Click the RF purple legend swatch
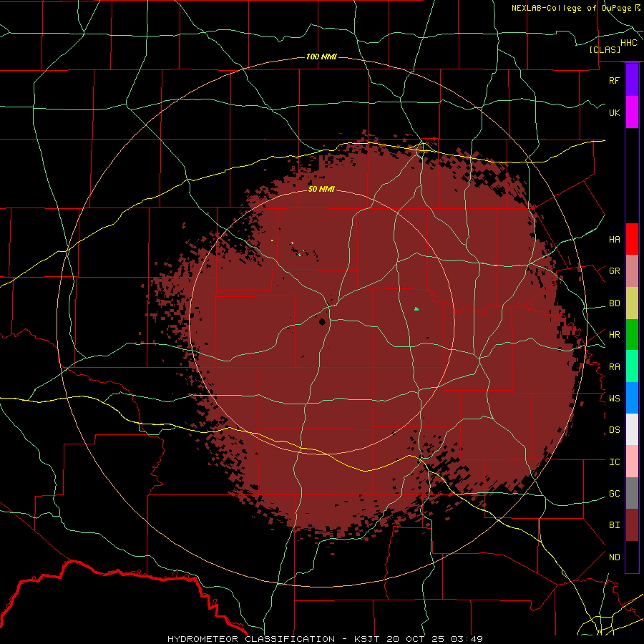The width and height of the screenshot is (644, 644). point(632,80)
